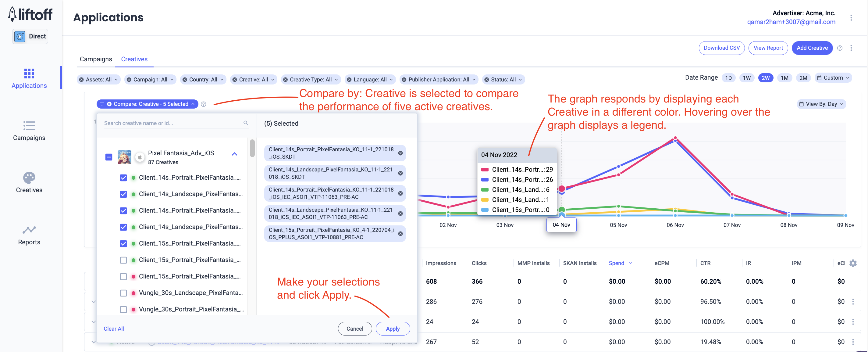Switch to the Campaigns tab
The width and height of the screenshot is (868, 352).
pos(96,59)
